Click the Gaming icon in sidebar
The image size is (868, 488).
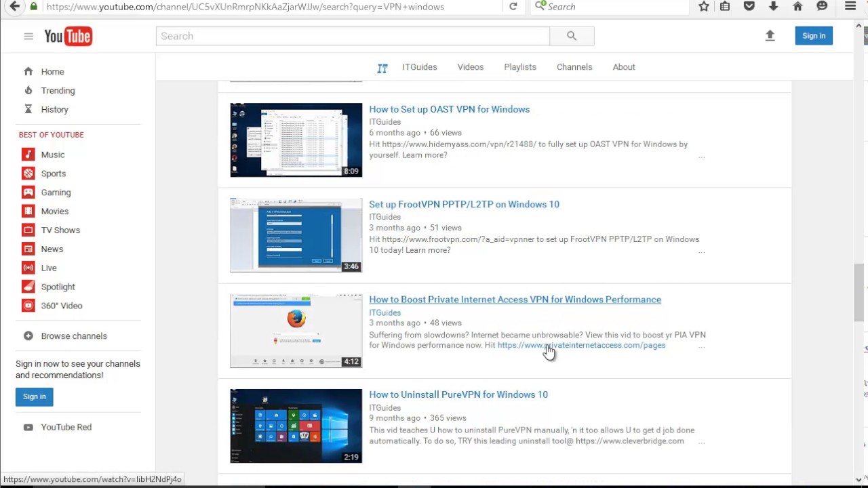(28, 192)
